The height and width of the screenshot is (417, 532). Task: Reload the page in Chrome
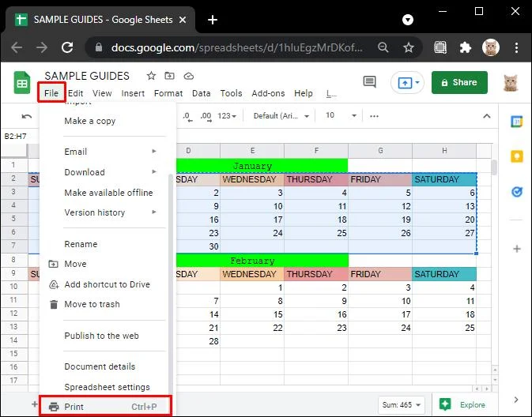(67, 47)
